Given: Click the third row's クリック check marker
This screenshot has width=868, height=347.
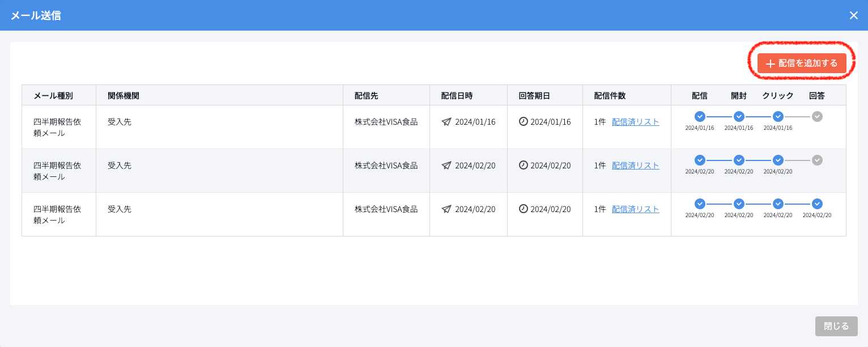Looking at the screenshot, I should point(778,204).
